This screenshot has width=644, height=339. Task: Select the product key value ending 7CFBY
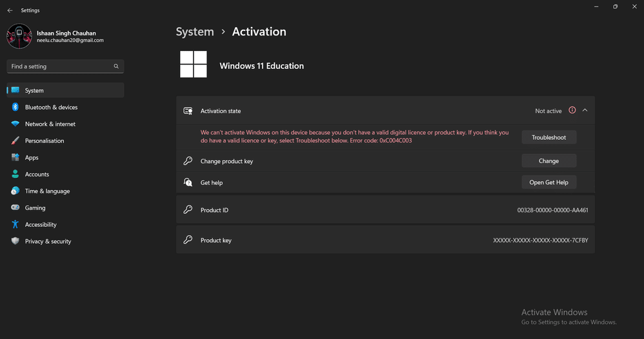click(541, 240)
